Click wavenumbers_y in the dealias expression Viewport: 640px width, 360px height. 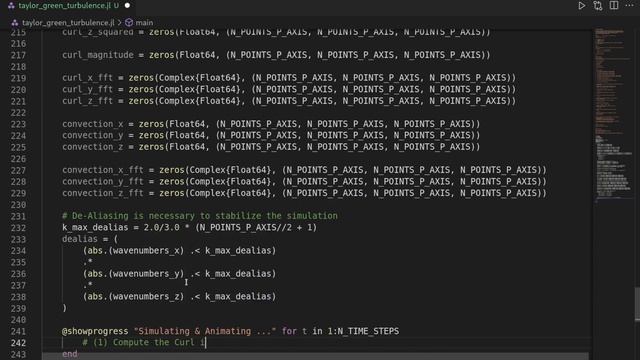[146, 273]
